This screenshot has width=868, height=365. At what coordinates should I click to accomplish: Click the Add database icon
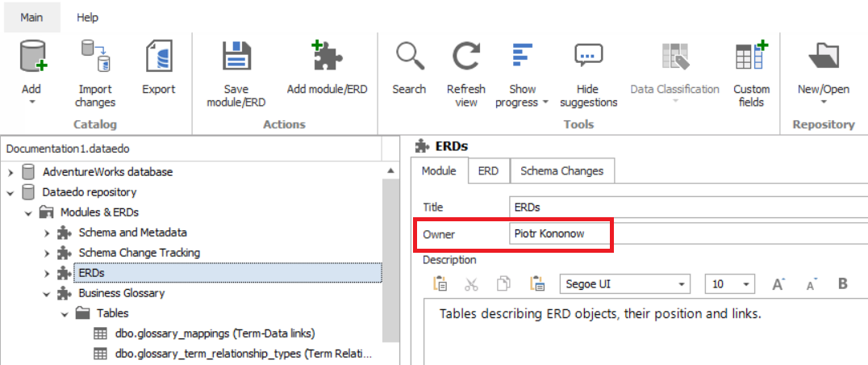31,58
